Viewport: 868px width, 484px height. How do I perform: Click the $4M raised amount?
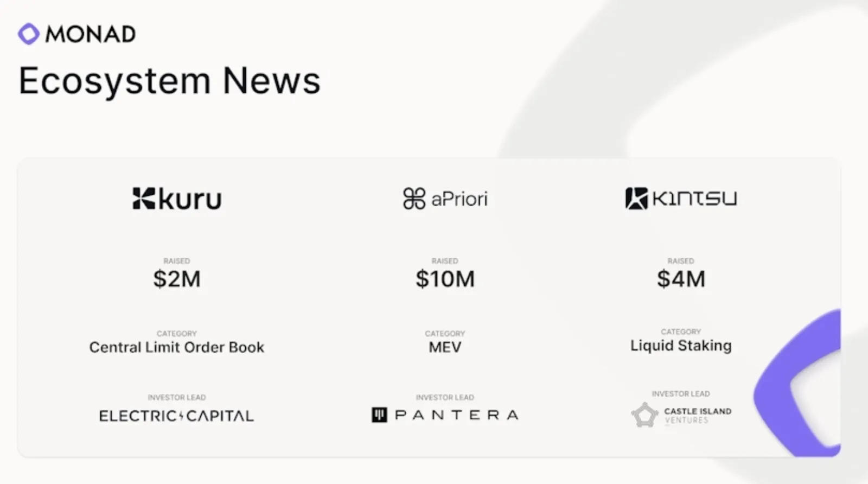(681, 279)
